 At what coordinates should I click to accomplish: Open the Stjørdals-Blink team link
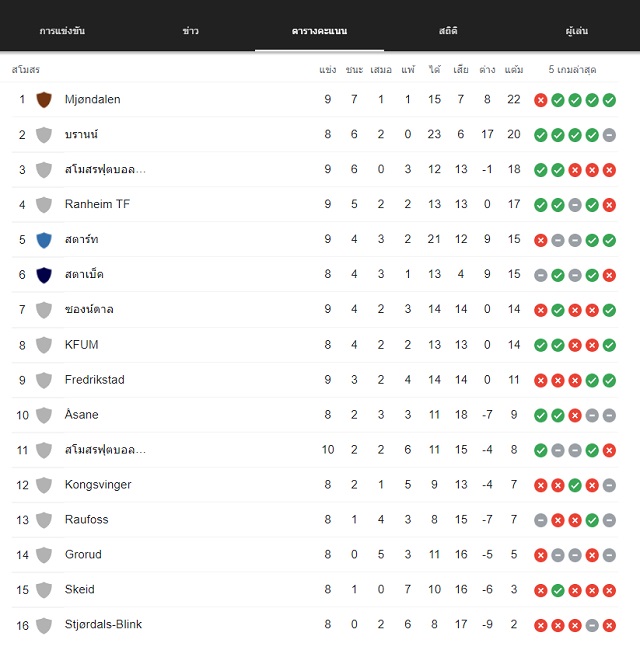pyautogui.click(x=103, y=624)
